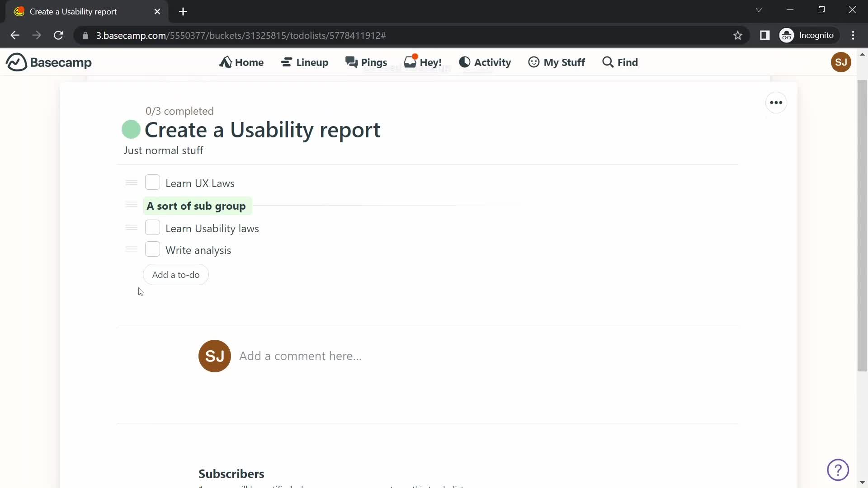Toggle the Learn Usability laws checkbox

point(153,228)
